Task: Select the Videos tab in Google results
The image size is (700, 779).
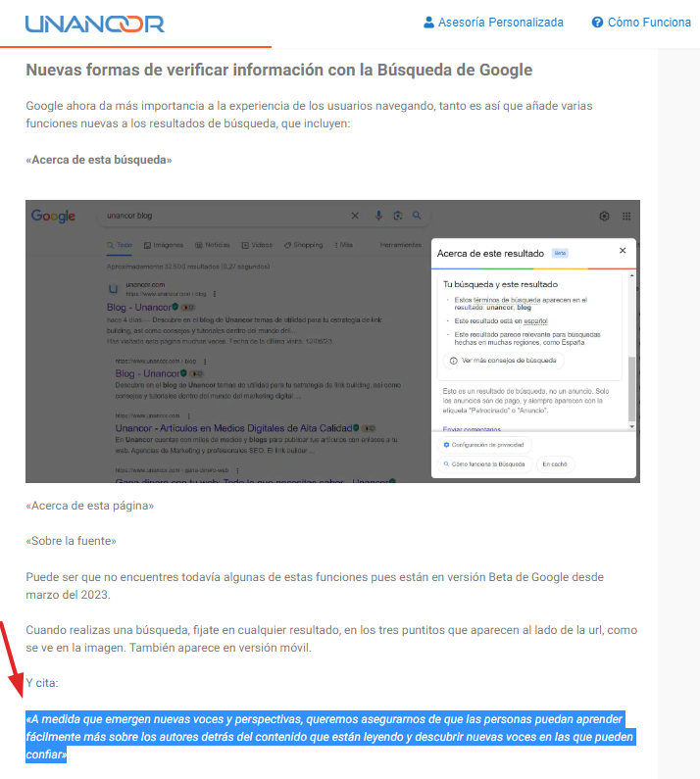Action: (x=257, y=245)
